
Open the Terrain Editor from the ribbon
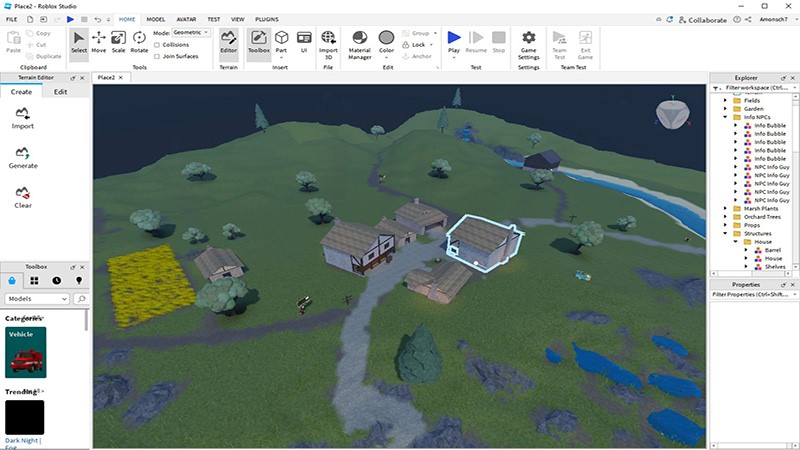tap(228, 42)
